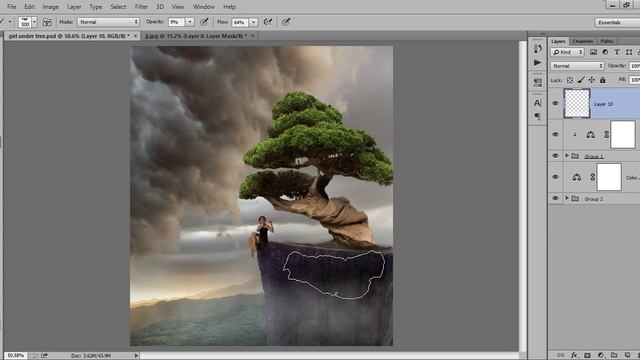Add a layer style with fx icon
Viewport: 640px width, 360px height.
(x=574, y=355)
